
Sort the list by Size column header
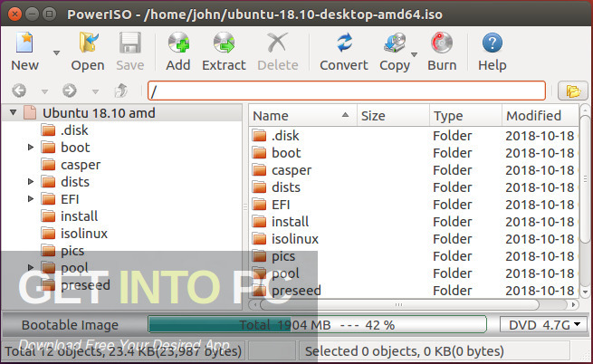point(393,115)
